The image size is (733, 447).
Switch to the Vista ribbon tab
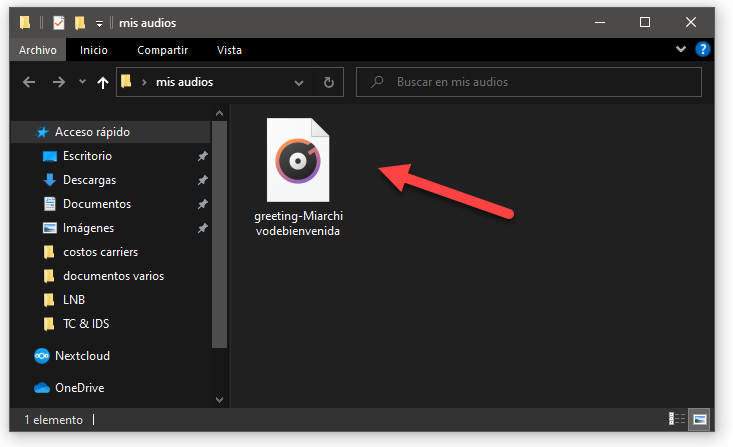point(229,50)
